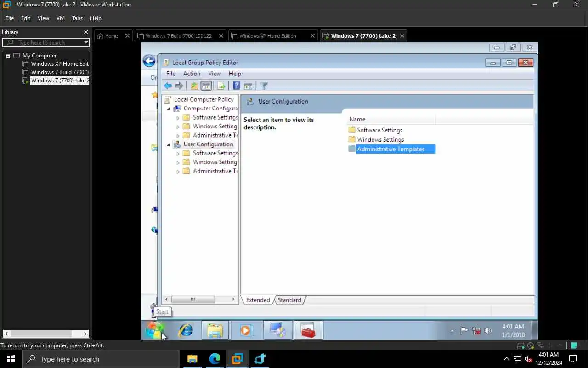The height and width of the screenshot is (368, 588).
Task: Click the Filter funnel icon
Action: pyautogui.click(x=264, y=86)
